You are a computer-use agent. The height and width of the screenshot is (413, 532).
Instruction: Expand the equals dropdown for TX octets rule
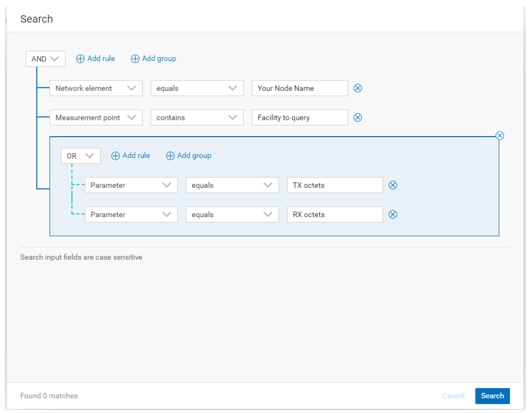tap(232, 185)
